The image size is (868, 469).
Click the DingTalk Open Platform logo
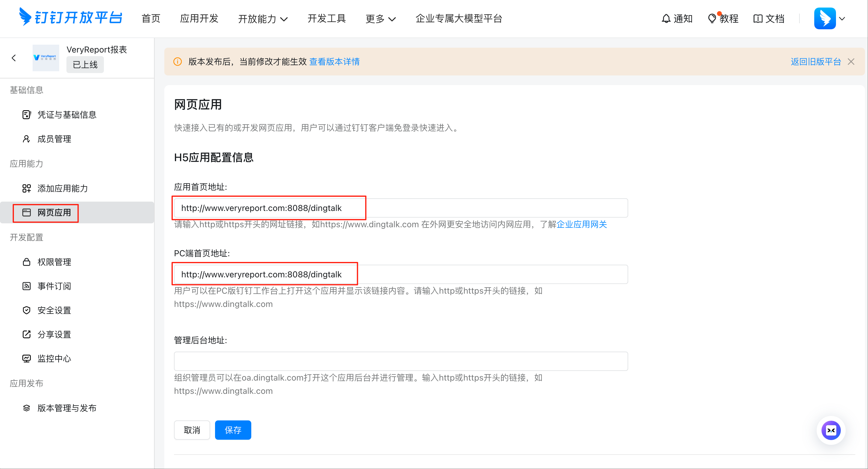70,18
